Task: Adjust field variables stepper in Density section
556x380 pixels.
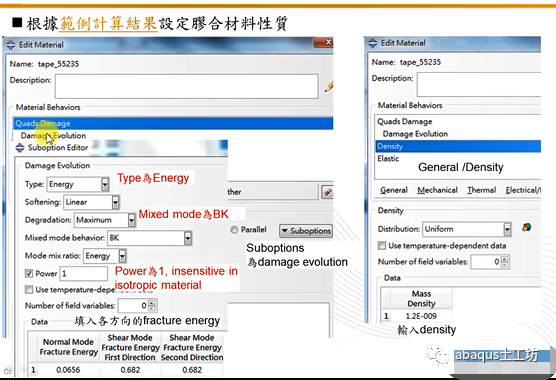Action: [x=505, y=262]
